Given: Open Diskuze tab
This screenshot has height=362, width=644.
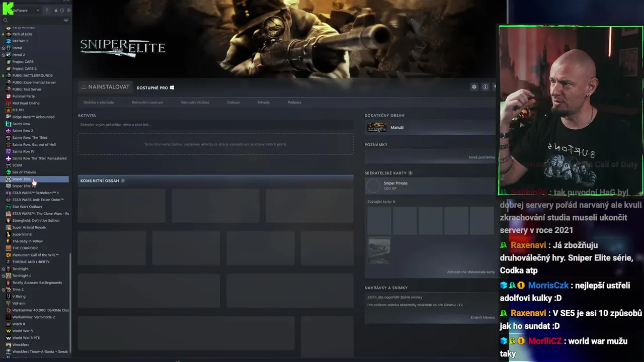Looking at the screenshot, I should (233, 102).
